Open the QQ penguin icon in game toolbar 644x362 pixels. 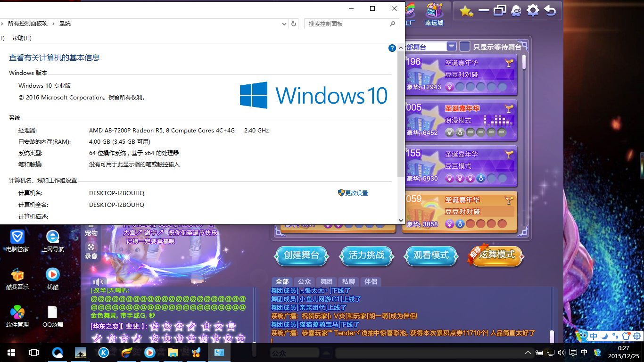516,11
